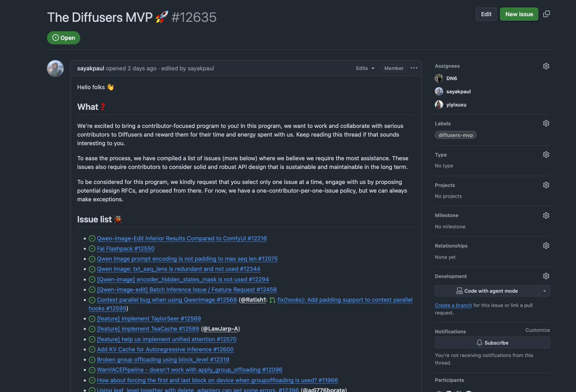Image resolution: width=576 pixels, height=392 pixels.
Task: Click the open-issue icon beside Add KV Cache
Action: (92, 349)
